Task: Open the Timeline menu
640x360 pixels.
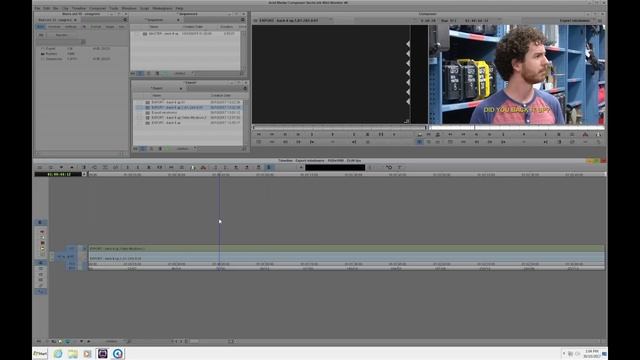Action: point(79,8)
